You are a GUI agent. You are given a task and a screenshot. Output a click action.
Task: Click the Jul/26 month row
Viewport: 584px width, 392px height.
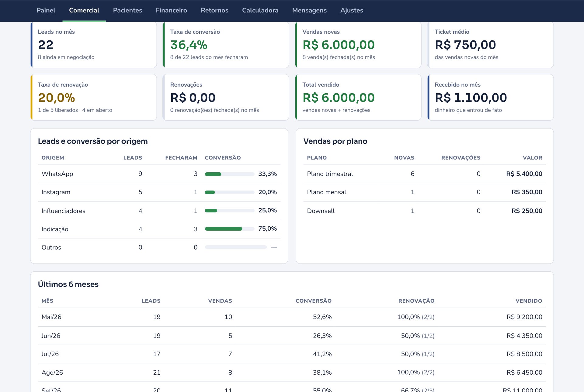292,354
